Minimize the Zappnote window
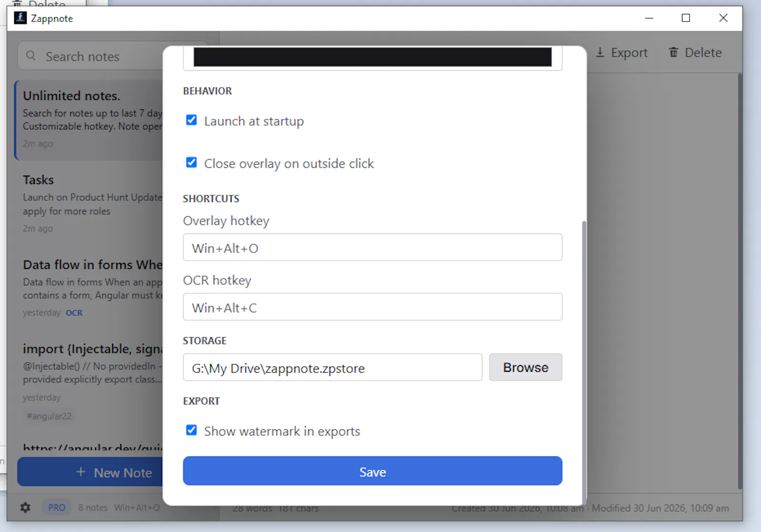The width and height of the screenshot is (761, 532). [649, 18]
